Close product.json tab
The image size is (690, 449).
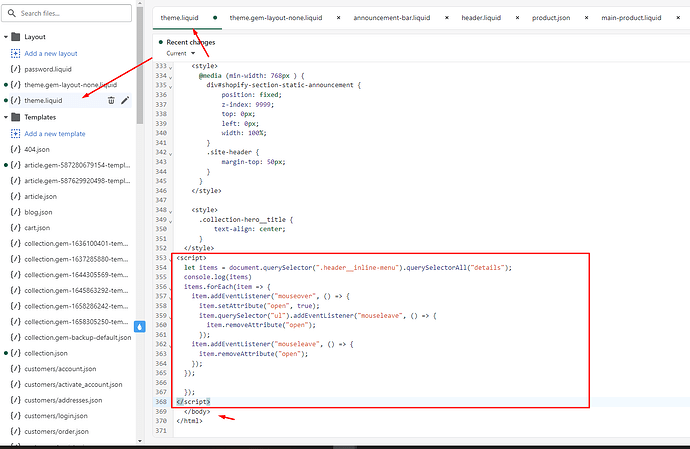coord(586,18)
